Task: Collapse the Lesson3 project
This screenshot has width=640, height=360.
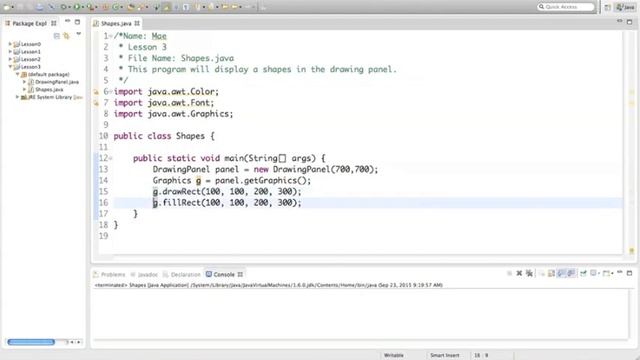Action: coord(10,67)
